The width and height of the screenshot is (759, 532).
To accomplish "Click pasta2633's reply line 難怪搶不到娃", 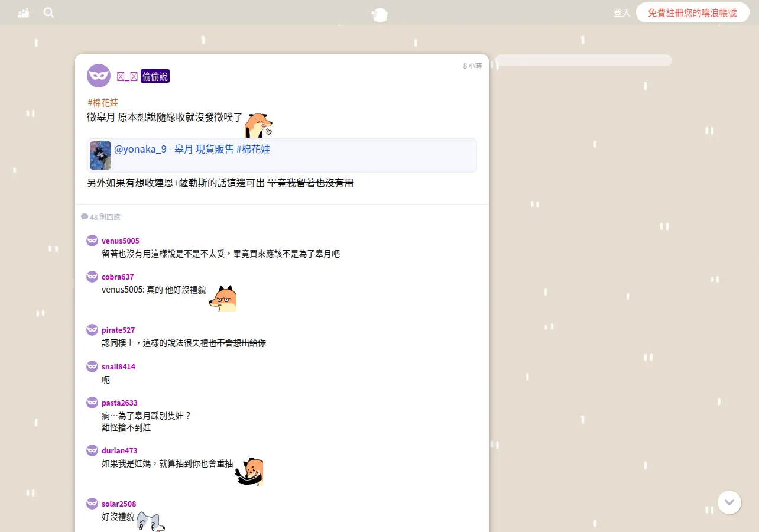I will pos(126,427).
